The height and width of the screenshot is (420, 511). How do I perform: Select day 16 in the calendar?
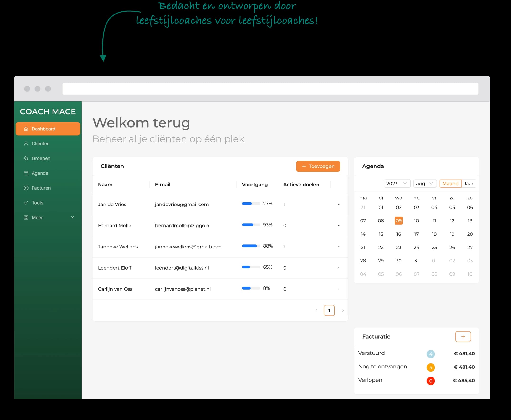(x=398, y=234)
